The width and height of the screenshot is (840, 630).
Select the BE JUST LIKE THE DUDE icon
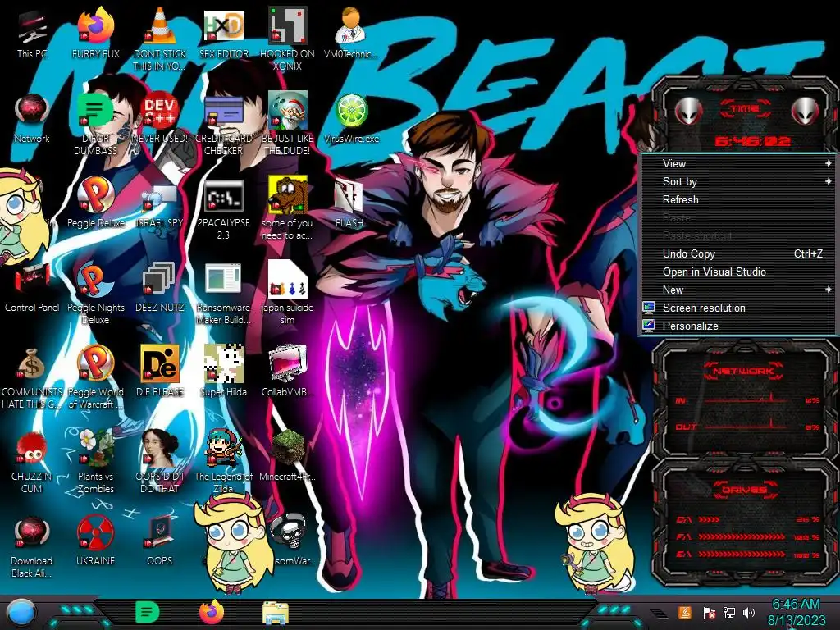point(288,112)
